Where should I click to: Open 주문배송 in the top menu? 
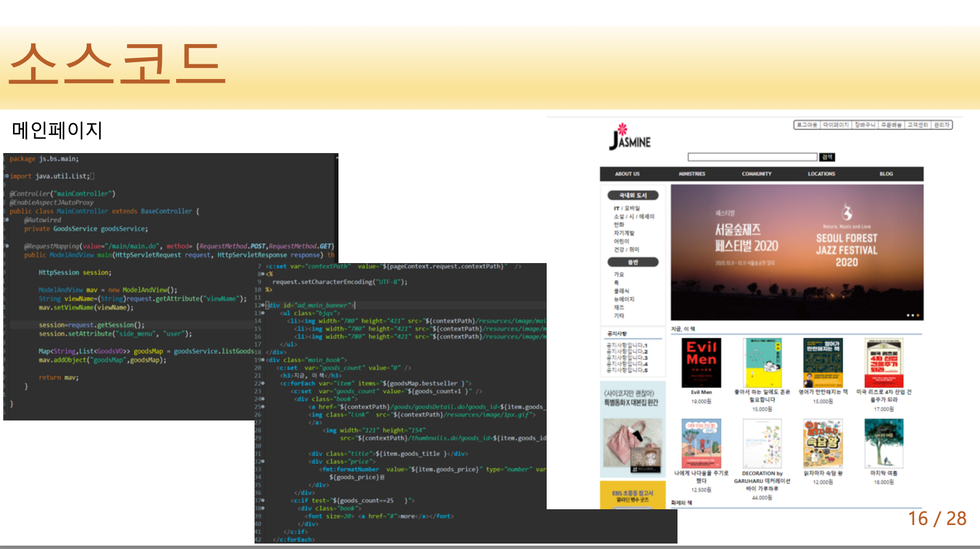(891, 125)
